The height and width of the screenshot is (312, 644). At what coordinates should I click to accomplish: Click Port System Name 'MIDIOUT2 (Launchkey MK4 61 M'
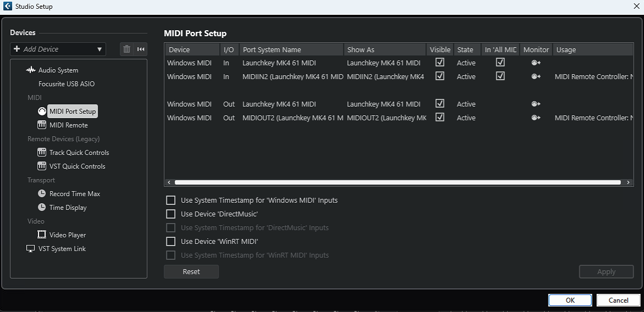click(x=293, y=118)
